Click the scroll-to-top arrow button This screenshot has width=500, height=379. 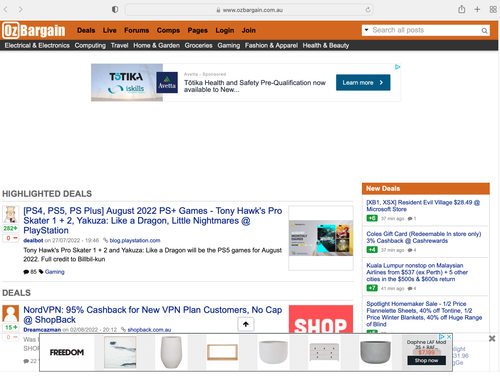point(246,324)
